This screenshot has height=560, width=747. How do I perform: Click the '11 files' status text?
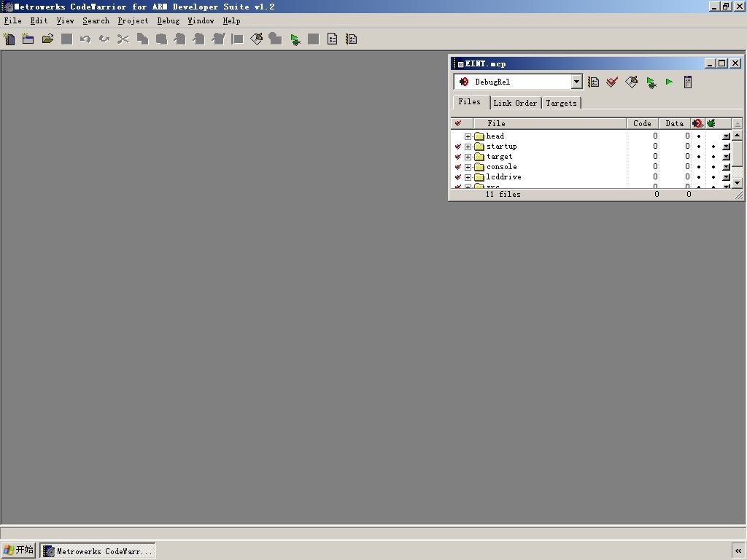click(x=503, y=194)
